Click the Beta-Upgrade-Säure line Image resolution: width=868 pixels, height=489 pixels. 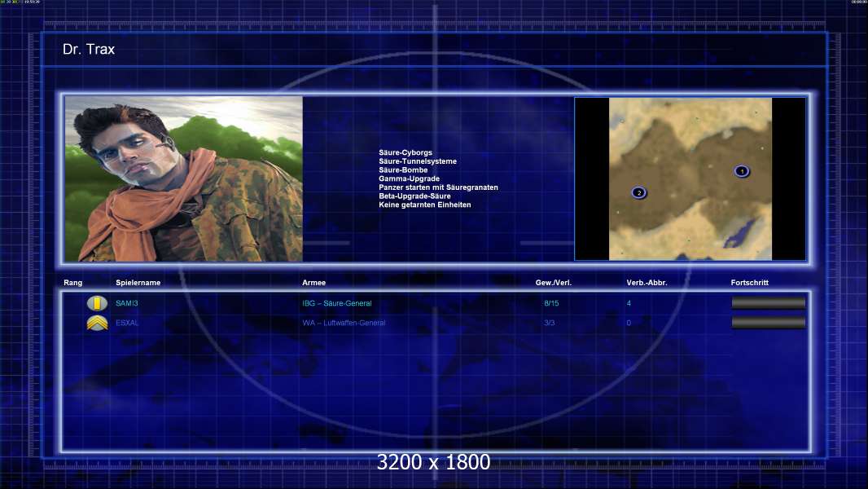pos(414,196)
